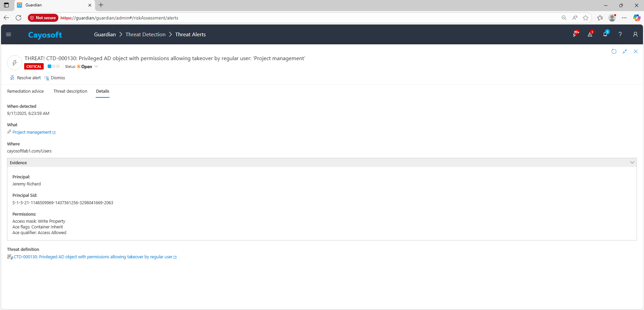The image size is (644, 310).
Task: Switch to the Threat description tab
Action: click(x=70, y=91)
